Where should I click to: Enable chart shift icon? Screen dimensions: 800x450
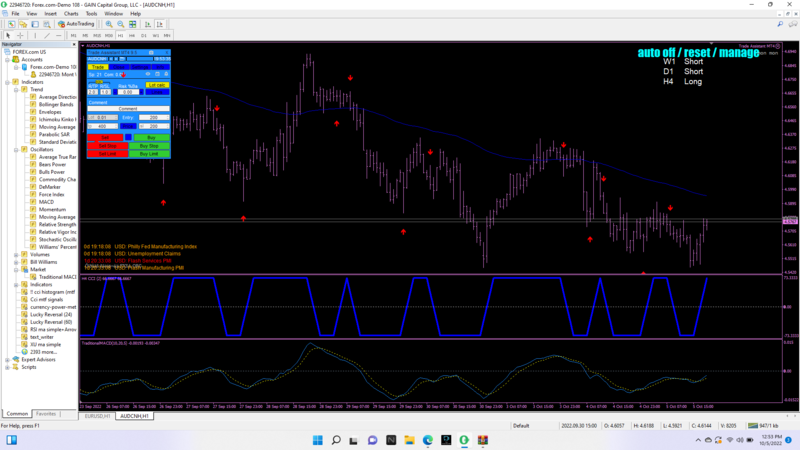pos(160,24)
